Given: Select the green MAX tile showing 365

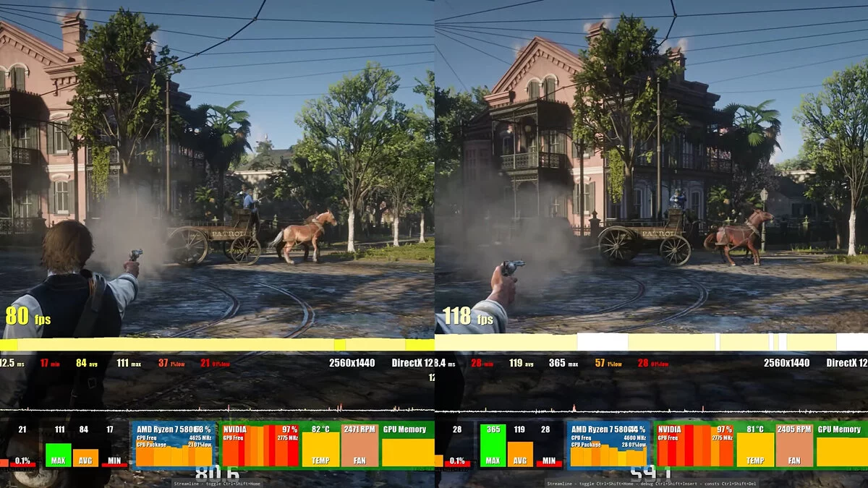Looking at the screenshot, I should point(493,445).
